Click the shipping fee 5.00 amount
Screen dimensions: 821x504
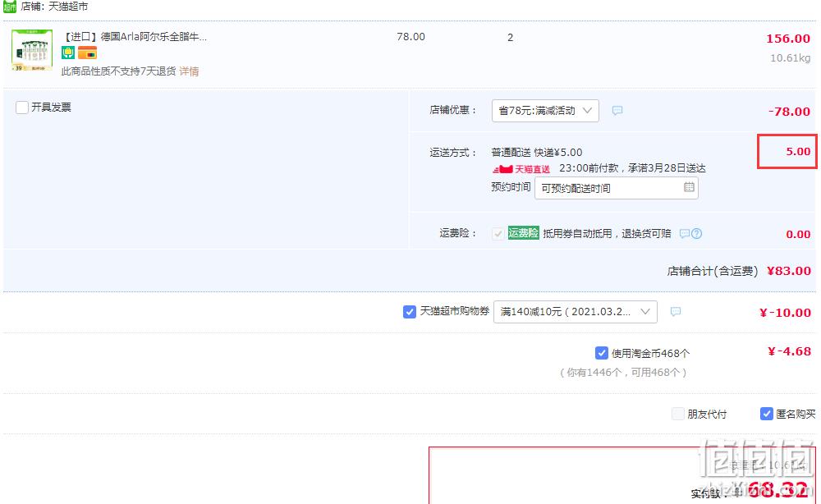tap(798, 151)
